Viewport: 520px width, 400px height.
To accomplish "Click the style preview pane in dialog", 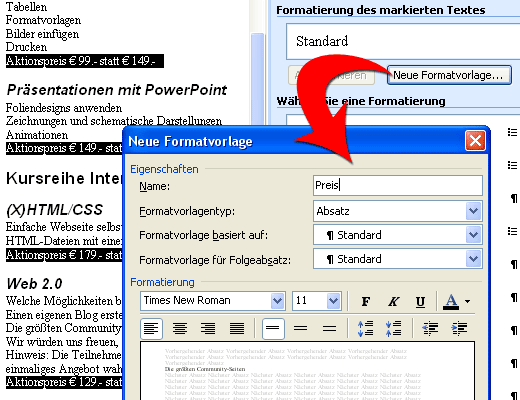I will (x=307, y=371).
